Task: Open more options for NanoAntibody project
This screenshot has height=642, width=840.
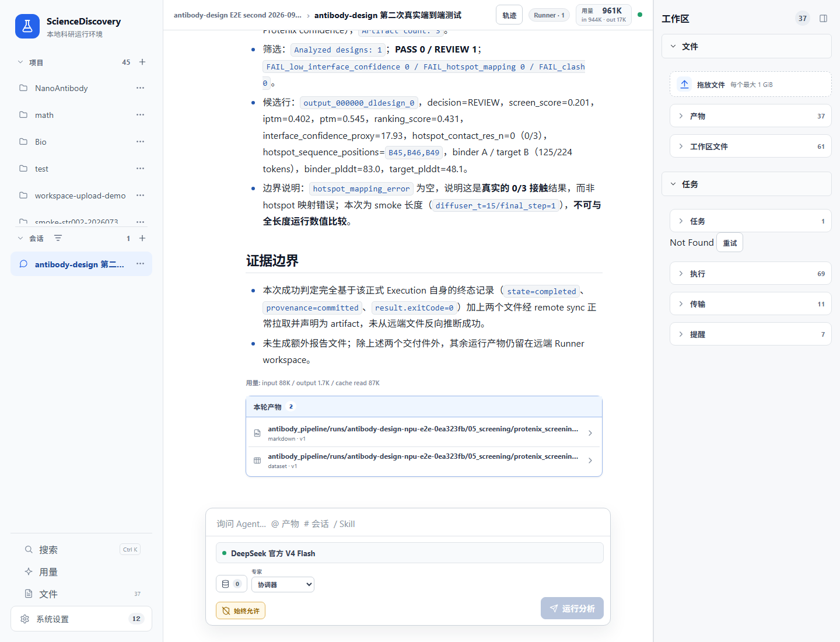Action: point(140,88)
